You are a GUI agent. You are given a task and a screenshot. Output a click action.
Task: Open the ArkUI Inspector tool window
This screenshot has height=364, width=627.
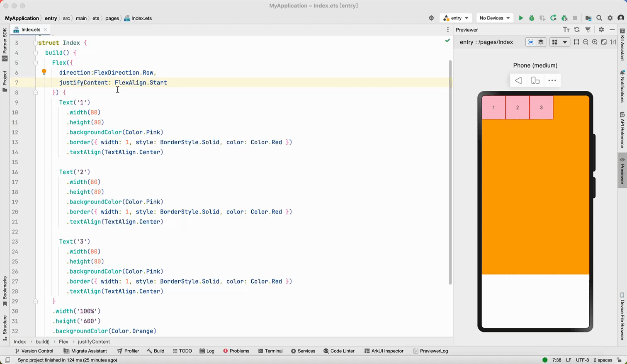[x=384, y=351]
